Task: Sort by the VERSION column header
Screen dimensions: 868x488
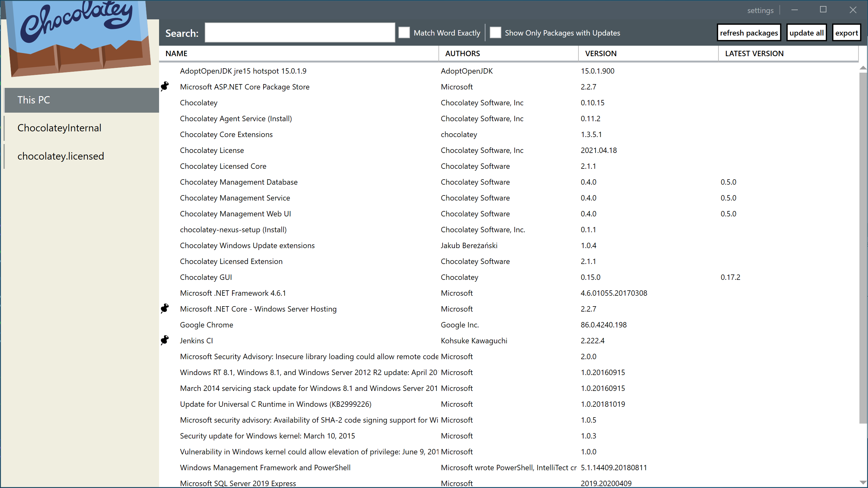Action: pyautogui.click(x=648, y=54)
